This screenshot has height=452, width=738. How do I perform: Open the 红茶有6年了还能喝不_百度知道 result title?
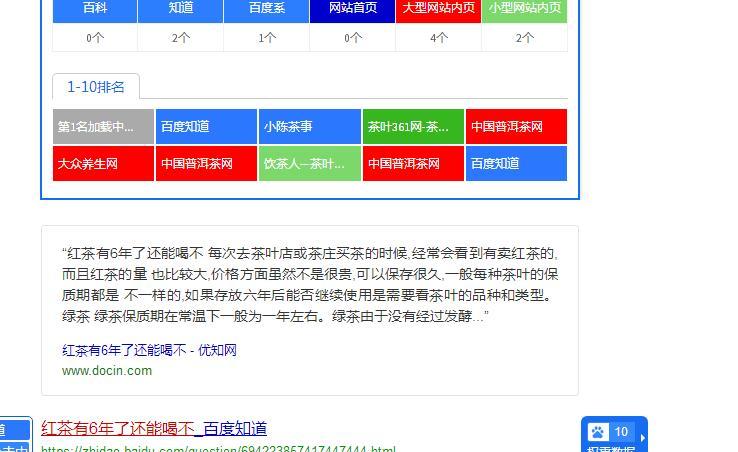[x=154, y=428]
